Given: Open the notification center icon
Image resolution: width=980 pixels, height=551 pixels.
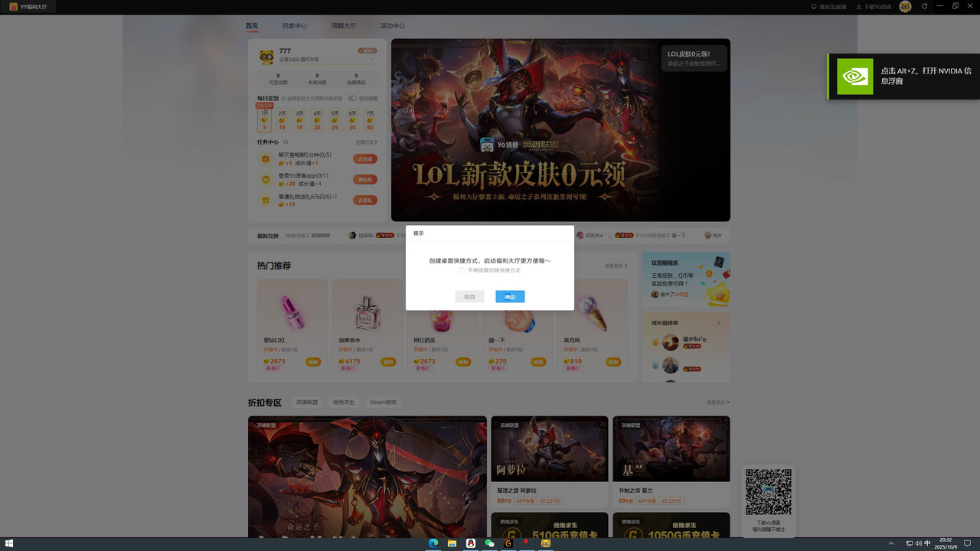Looking at the screenshot, I should (968, 544).
